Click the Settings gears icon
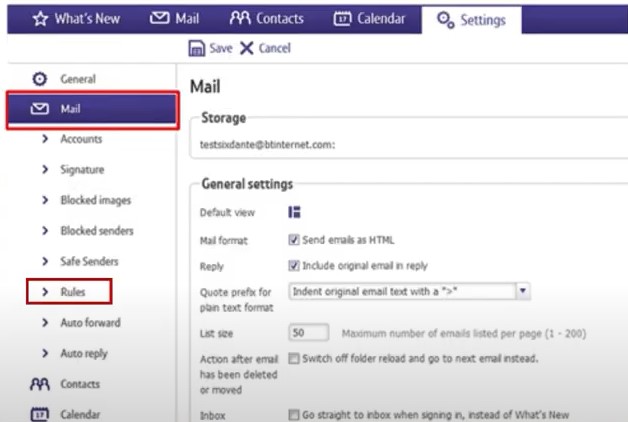 [445, 20]
